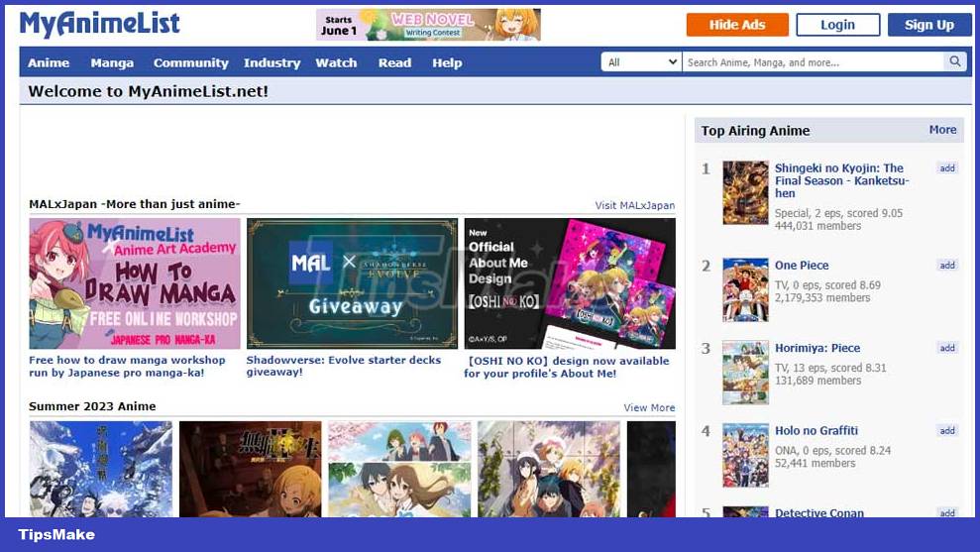Click the Holo no Graffiti cover thumbnail
Image resolution: width=980 pixels, height=552 pixels.
(x=745, y=455)
